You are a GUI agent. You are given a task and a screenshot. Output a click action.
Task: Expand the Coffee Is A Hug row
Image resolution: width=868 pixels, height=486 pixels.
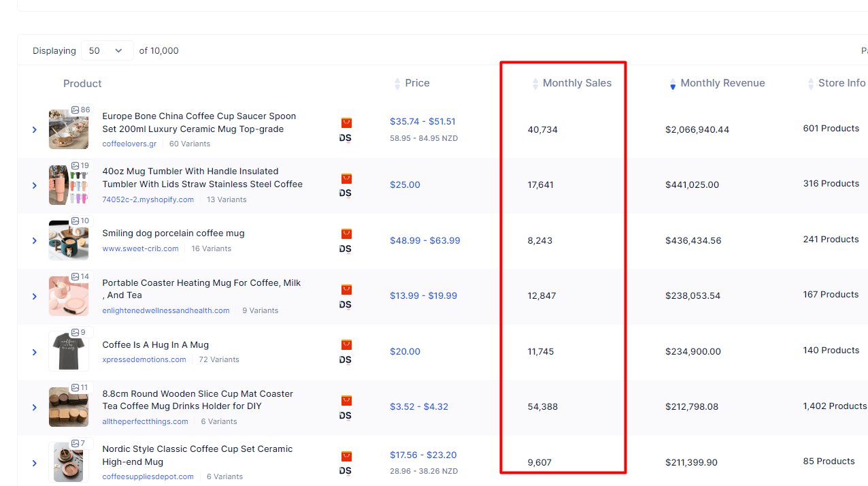(x=35, y=352)
